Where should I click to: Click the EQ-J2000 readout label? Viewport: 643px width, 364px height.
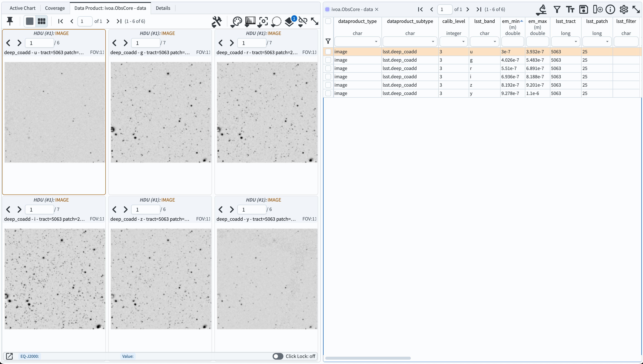tap(30, 356)
